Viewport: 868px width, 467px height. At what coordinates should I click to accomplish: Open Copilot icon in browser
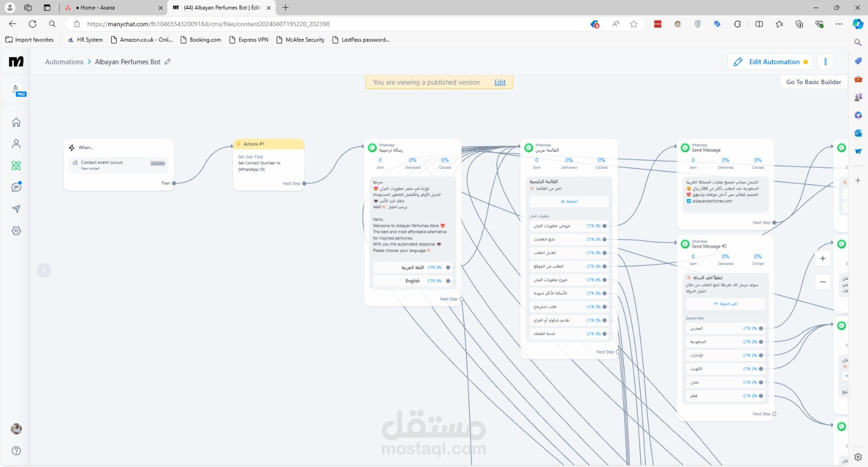(858, 24)
